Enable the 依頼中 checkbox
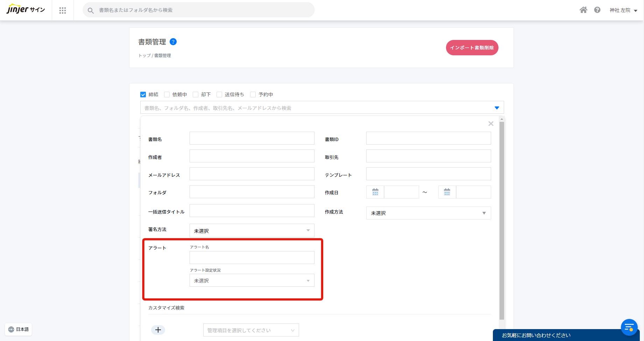644x341 pixels. click(x=167, y=95)
